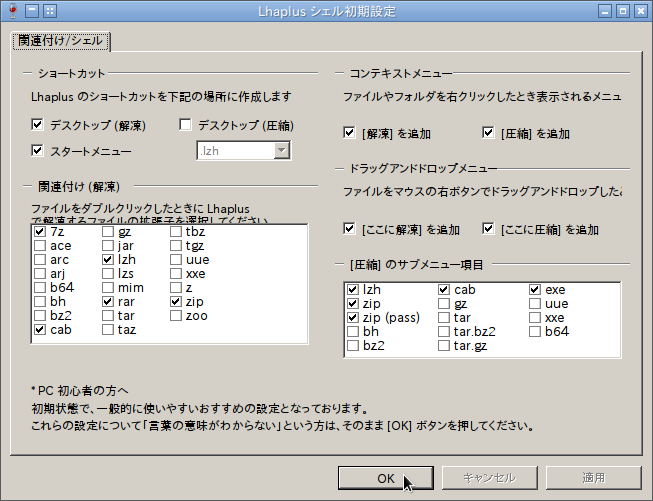Screen dimensions: 653x501
Task: Uncheck the rar file association
Action: click(x=108, y=302)
